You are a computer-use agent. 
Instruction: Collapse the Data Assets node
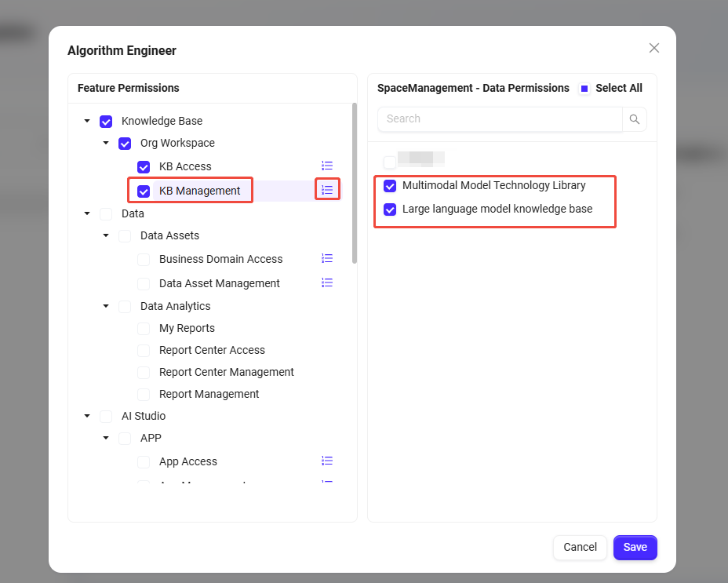click(x=106, y=235)
